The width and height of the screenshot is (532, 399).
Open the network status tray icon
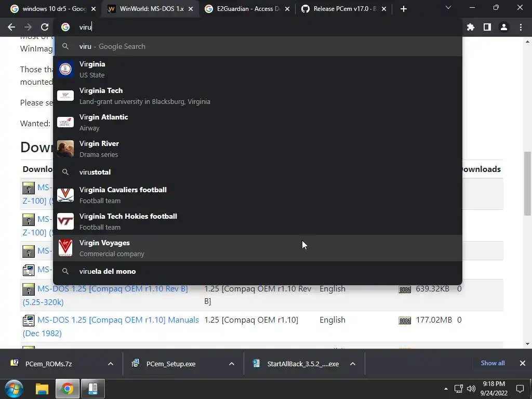coord(458,389)
